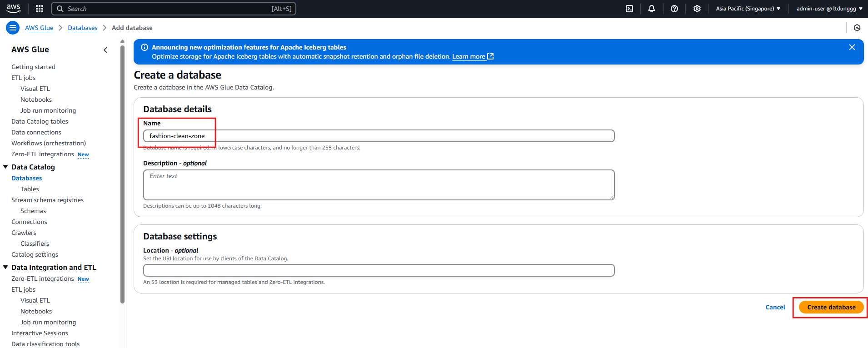
Task: Open Catalog settings
Action: point(35,254)
